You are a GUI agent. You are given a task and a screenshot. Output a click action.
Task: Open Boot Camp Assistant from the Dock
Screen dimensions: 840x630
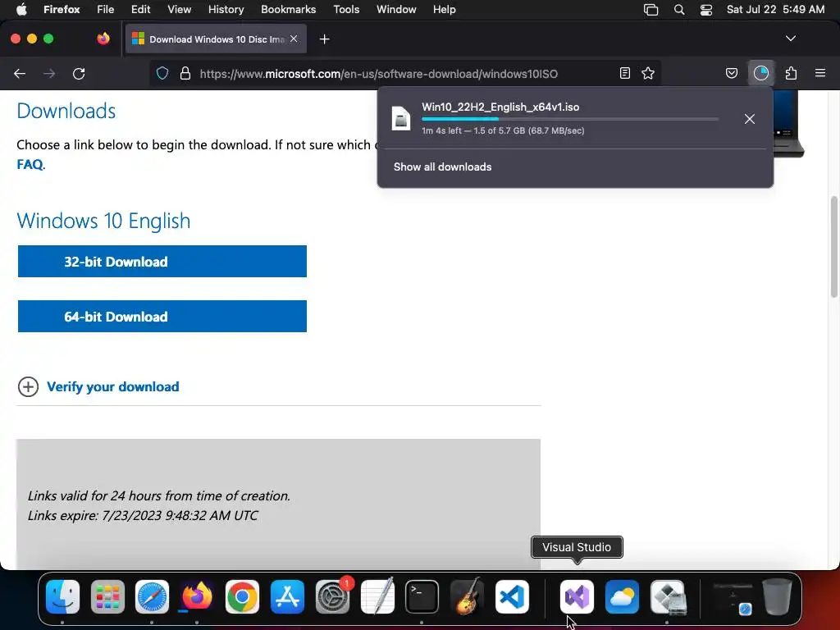tap(668, 596)
